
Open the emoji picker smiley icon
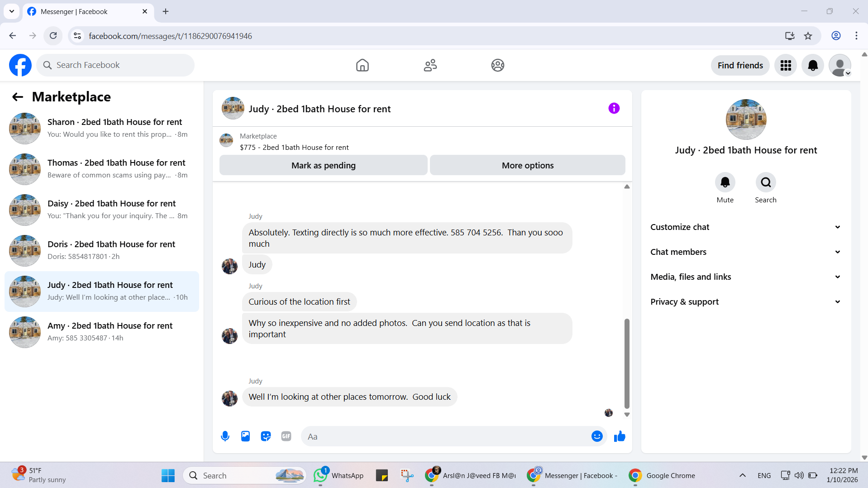(x=597, y=436)
